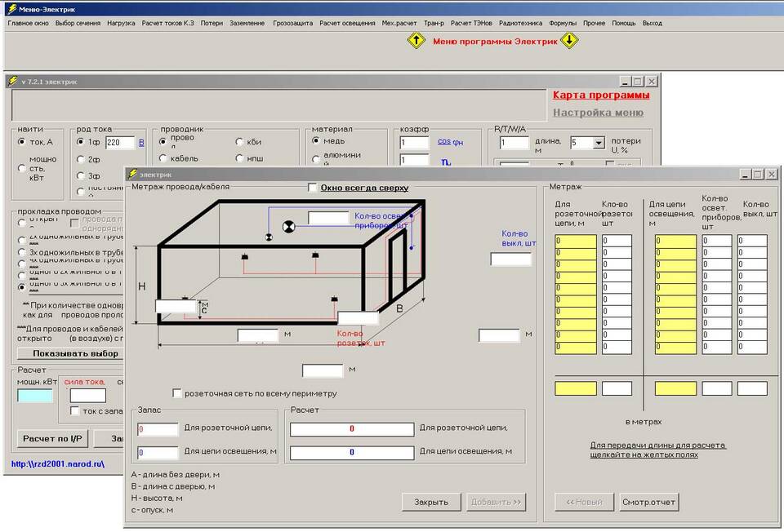Screen dimensions: 784x532
Task: Open Радиотехника menu
Action: pyautogui.click(x=520, y=23)
